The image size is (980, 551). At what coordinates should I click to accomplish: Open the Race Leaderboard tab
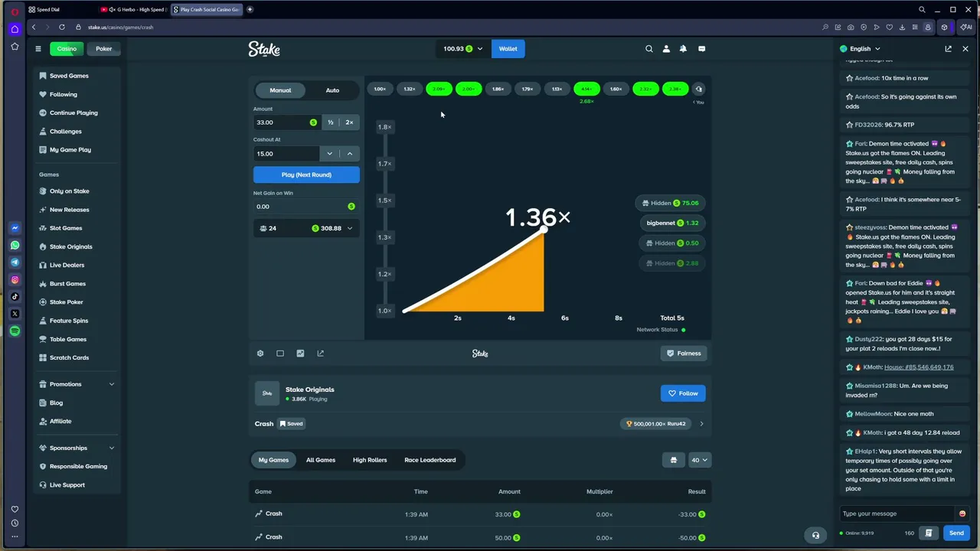[430, 460]
